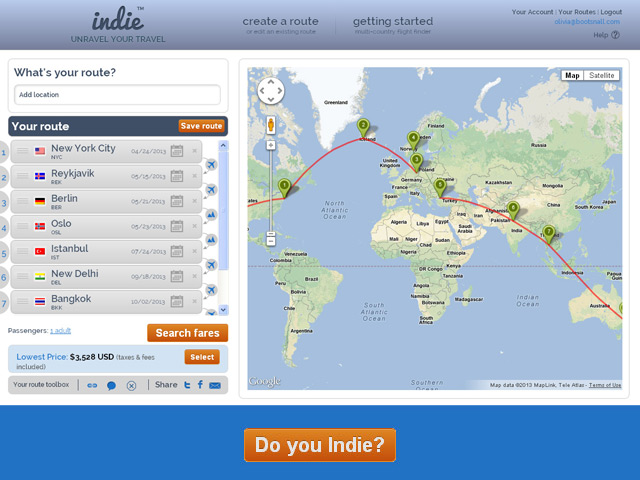Viewport: 640px width, 480px height.
Task: Zoom out on the map
Action: 271,242
